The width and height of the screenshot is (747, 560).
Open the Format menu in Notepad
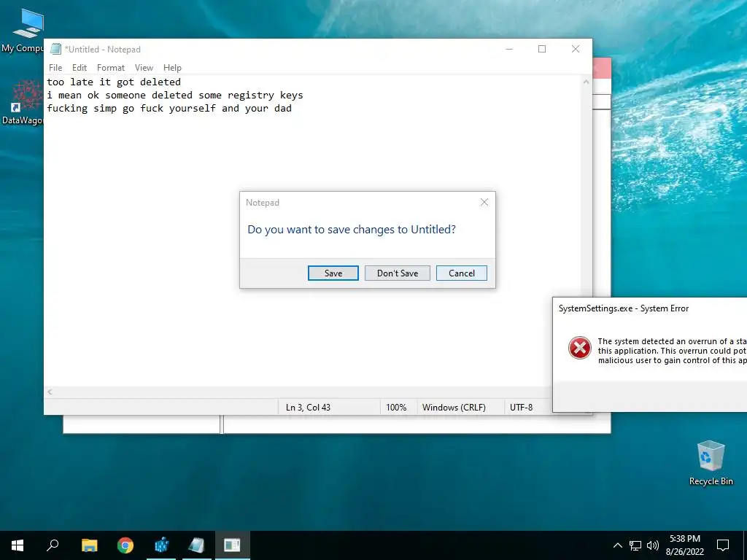pos(111,68)
